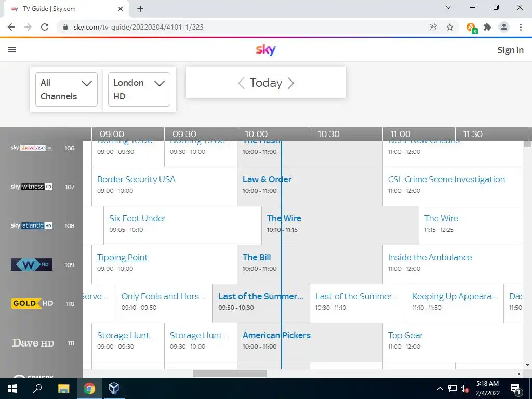Open the notifications center icon
532x399 pixels.
point(516,389)
